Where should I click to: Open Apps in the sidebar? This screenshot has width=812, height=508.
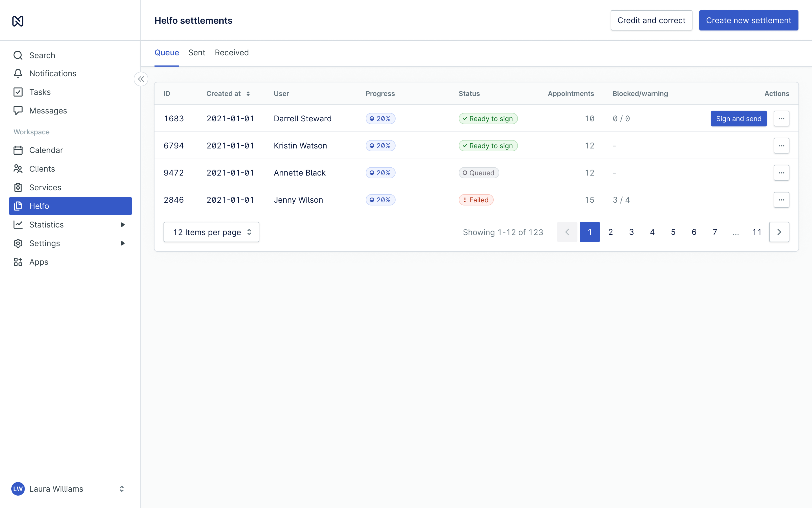70,262
